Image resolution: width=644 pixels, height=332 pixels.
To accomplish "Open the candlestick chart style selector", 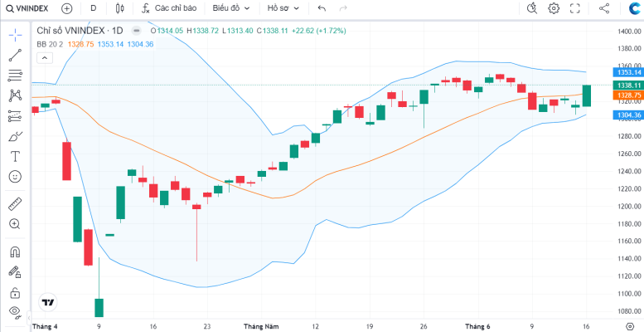I will [120, 8].
